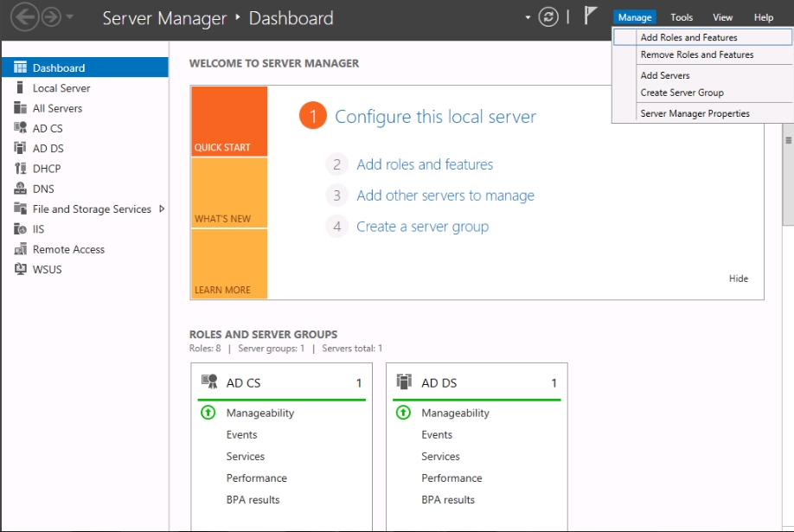
Task: Click the Dashboard icon in the sidebar
Action: click(x=20, y=67)
